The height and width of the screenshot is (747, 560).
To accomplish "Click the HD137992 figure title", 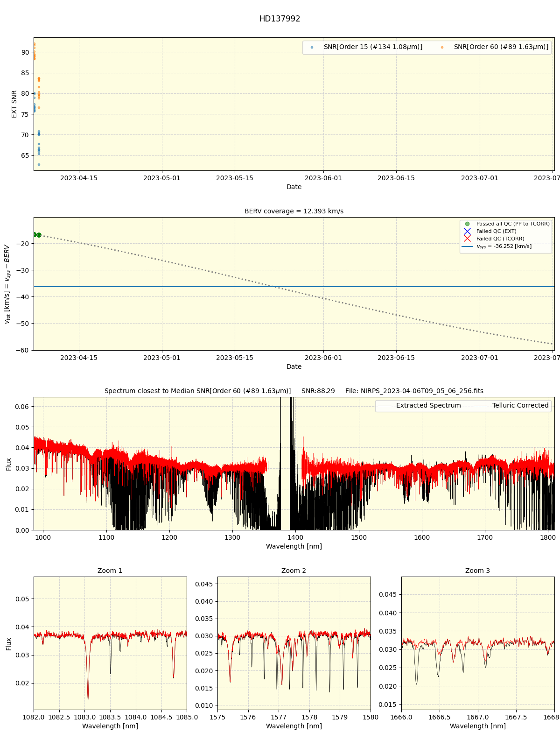I will click(280, 19).
